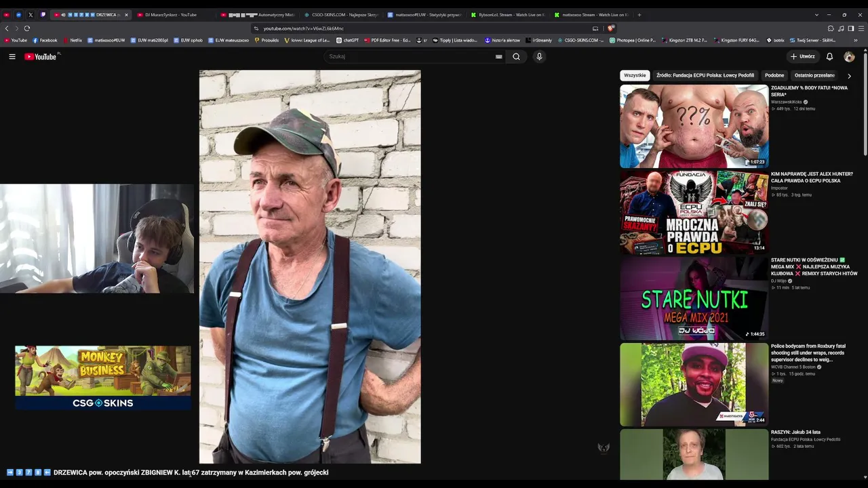Open the inStreamly bookmark
The height and width of the screenshot is (488, 868).
(x=538, y=41)
